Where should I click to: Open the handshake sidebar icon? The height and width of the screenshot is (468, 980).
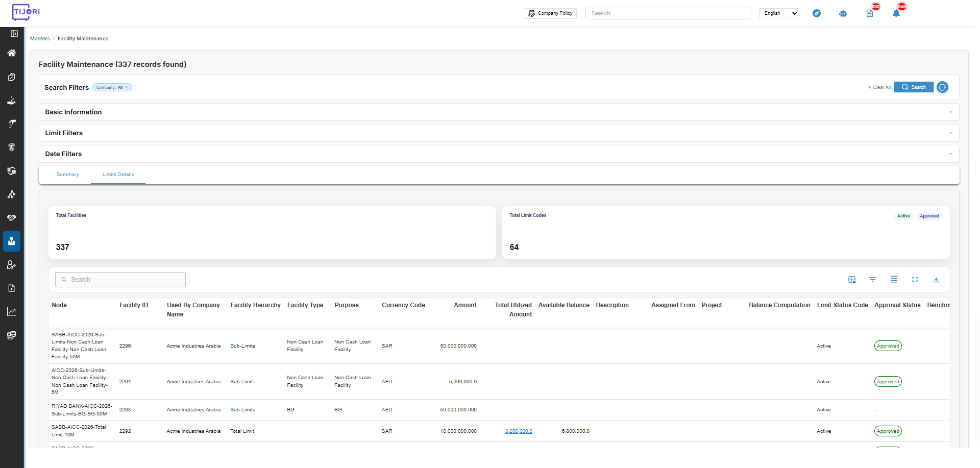coord(11,218)
